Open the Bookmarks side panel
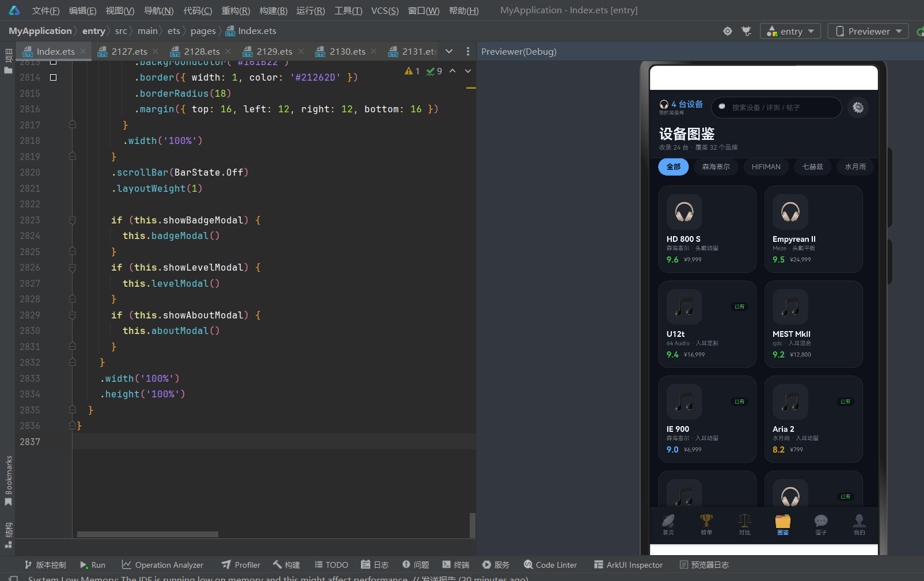This screenshot has width=924, height=581. click(8, 480)
